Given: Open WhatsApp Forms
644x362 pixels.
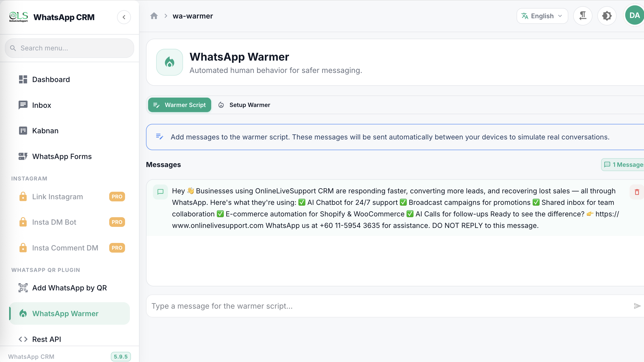Looking at the screenshot, I should [x=69, y=156].
